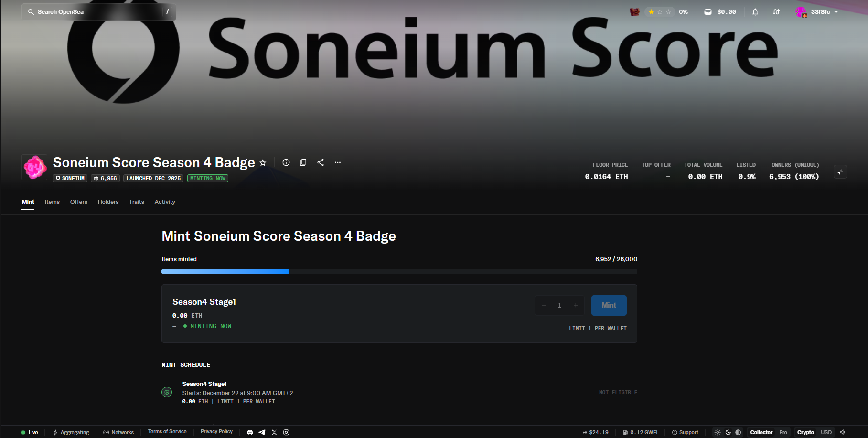868x438 pixels.
Task: Switch to Pro mode
Action: (x=783, y=432)
